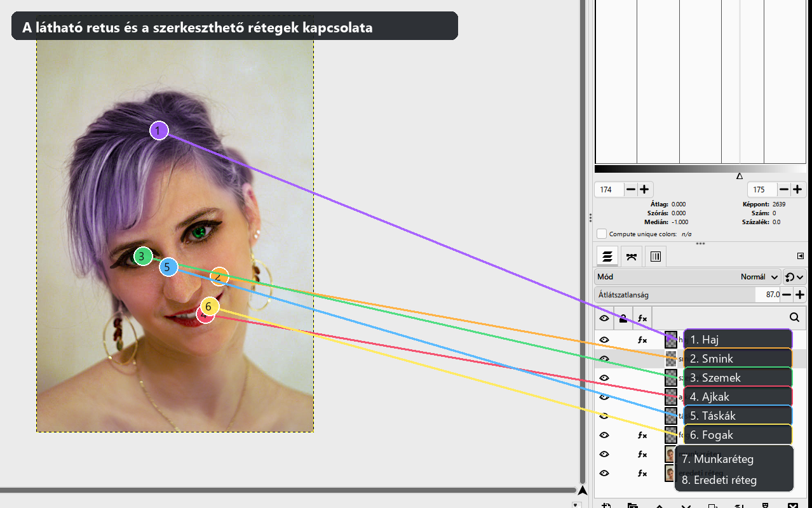The image size is (812, 508).
Task: Select the munkaréteg layer thumbnail
Action: 670,454
